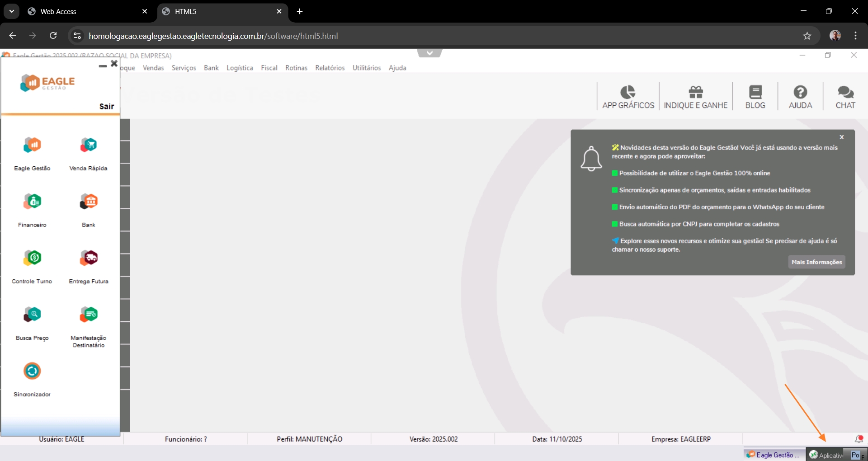Open the Serviços menu
The height and width of the screenshot is (461, 868).
coord(184,68)
